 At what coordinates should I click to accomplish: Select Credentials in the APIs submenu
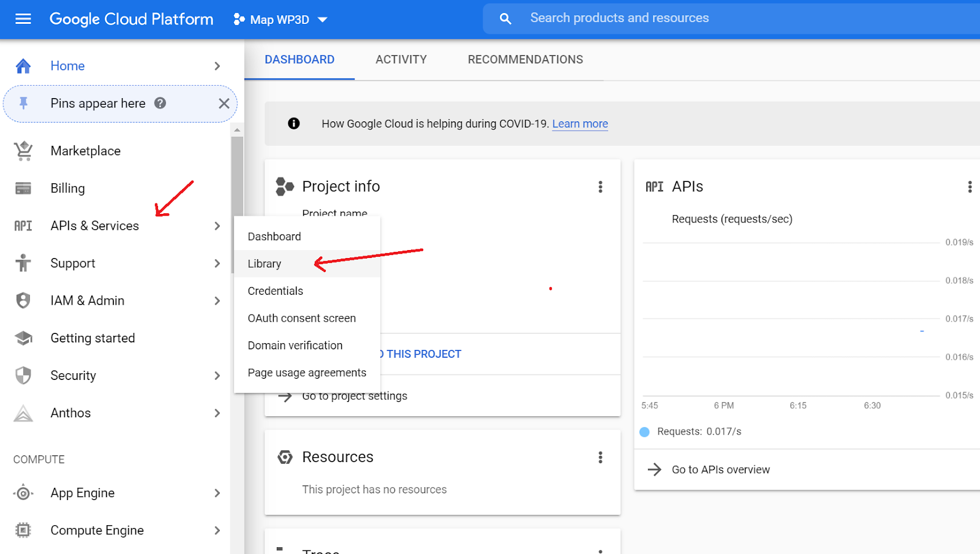[307, 291]
